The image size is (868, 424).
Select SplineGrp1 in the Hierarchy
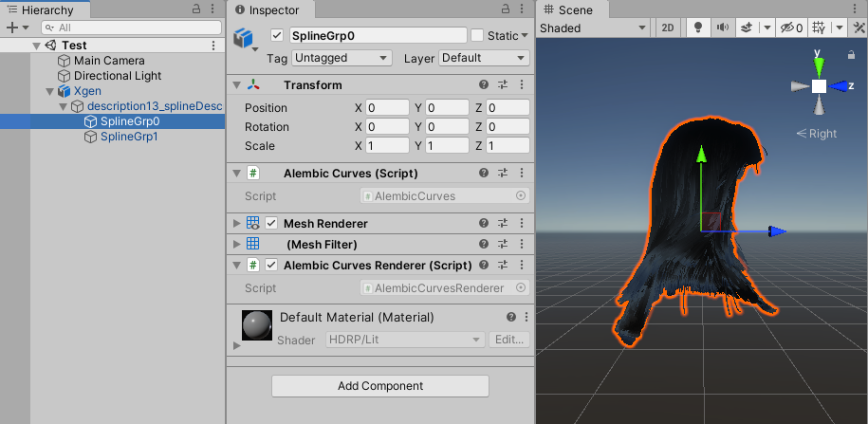(x=129, y=137)
